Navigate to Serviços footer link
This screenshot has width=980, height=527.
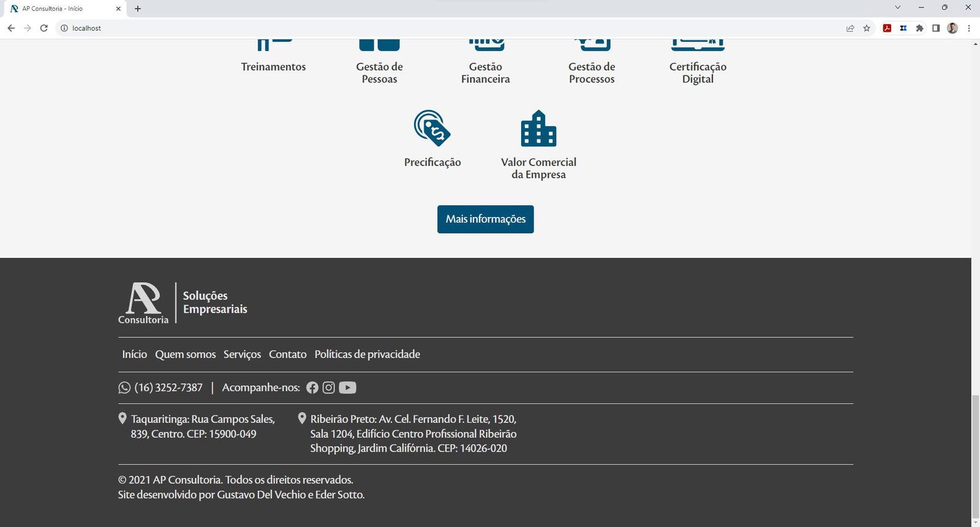click(x=242, y=354)
